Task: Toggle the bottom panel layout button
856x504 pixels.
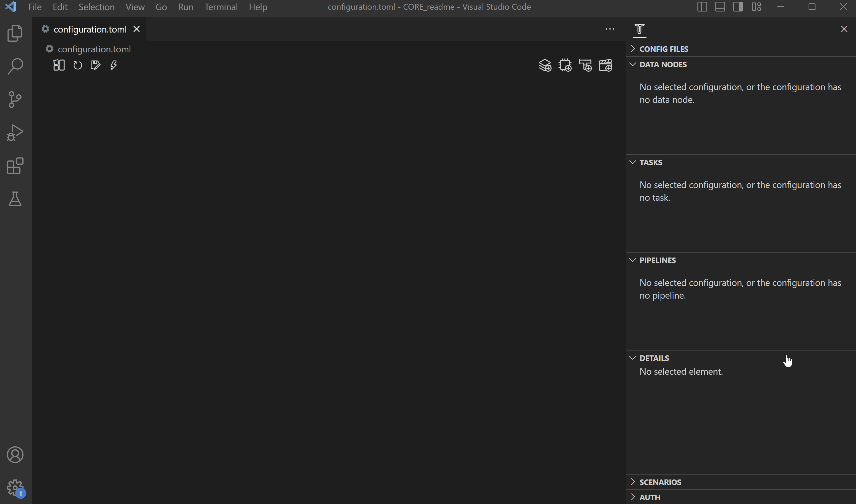Action: click(720, 7)
